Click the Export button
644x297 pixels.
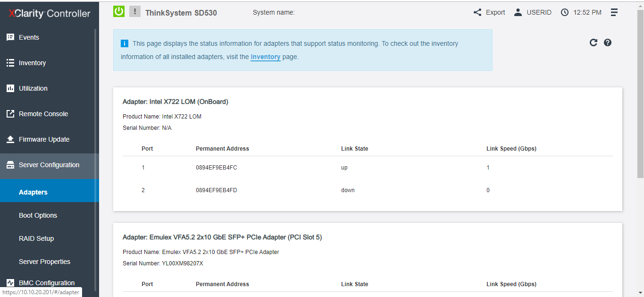[493, 12]
